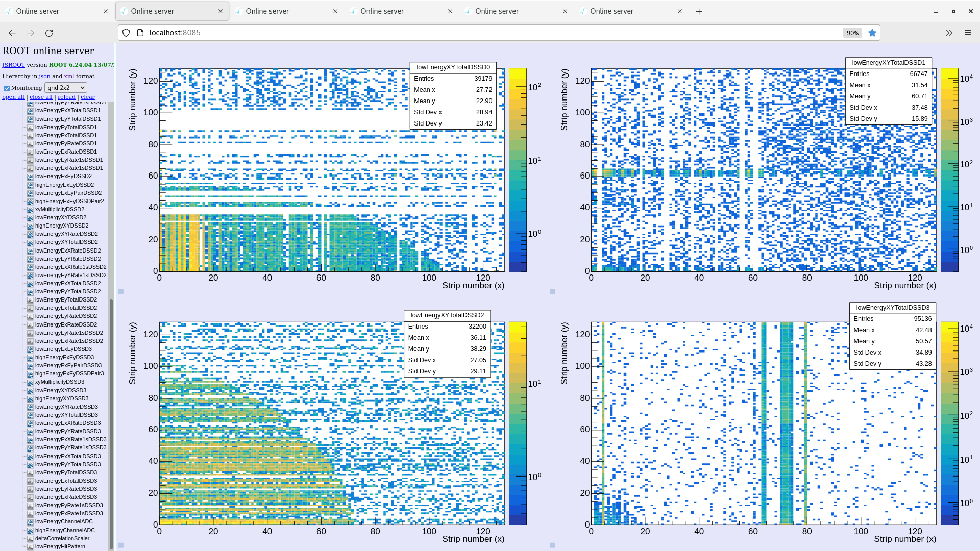Click histogram icon beside lowEnergyXYTotalDSSD2
This screenshot has width=980, height=551.
point(30,242)
